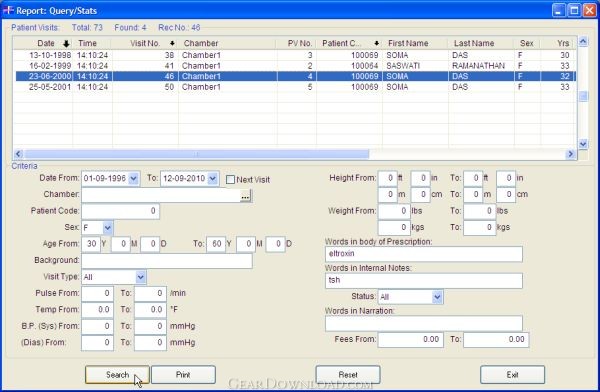The width and height of the screenshot is (600, 392).
Task: Click Words in Narration field
Action: [424, 323]
